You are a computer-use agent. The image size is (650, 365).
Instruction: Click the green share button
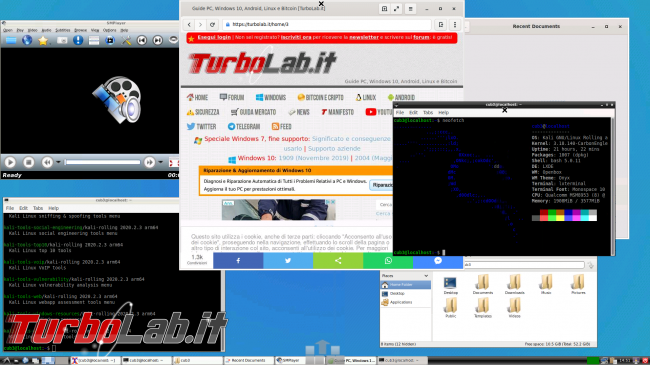(x=338, y=260)
